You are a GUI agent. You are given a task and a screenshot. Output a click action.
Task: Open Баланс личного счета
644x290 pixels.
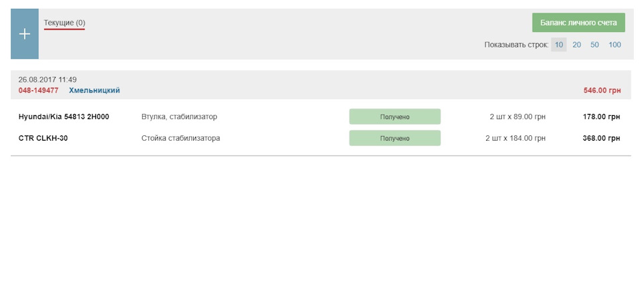[578, 23]
